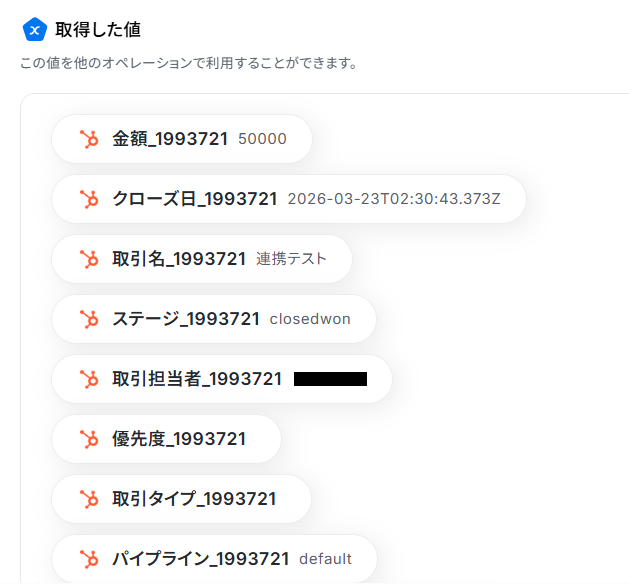This screenshot has width=629, height=584.
Task: Click HubSpot icon on パイプライン_1993721 chip
Action: click(x=89, y=559)
